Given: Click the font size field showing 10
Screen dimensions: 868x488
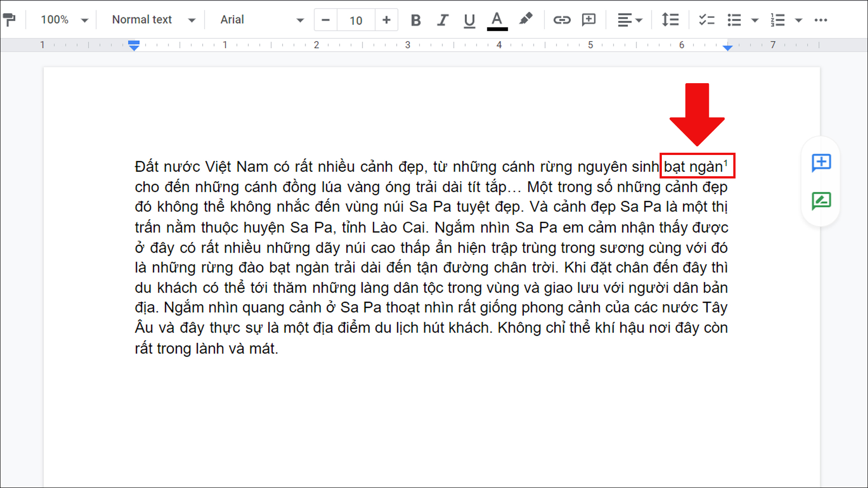Looking at the screenshot, I should 356,20.
